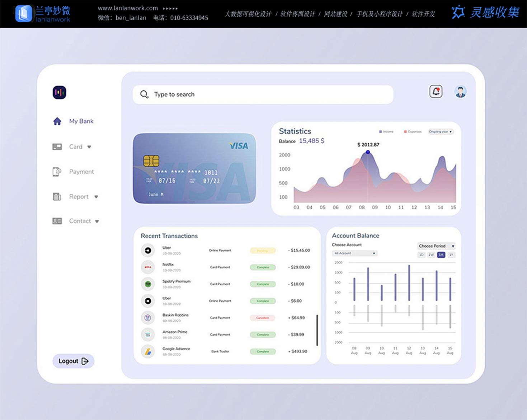Go to My Bank in sidebar
The height and width of the screenshot is (420, 527).
point(81,121)
